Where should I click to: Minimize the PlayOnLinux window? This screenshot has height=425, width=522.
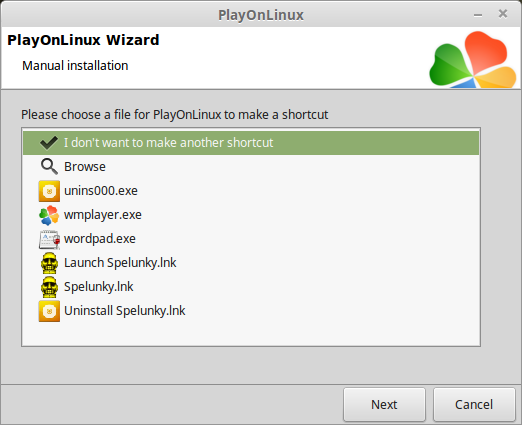478,15
